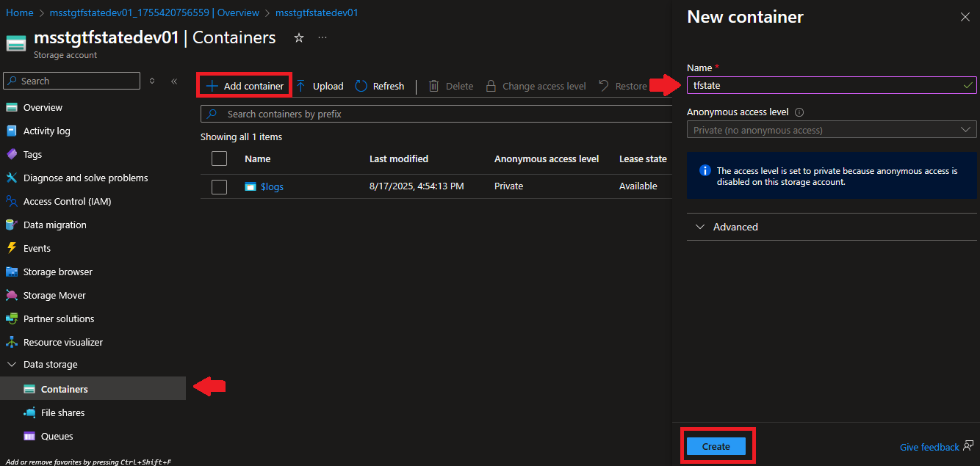Open the Overview breadcrumb link
This screenshot has height=466, width=980.
click(x=154, y=12)
